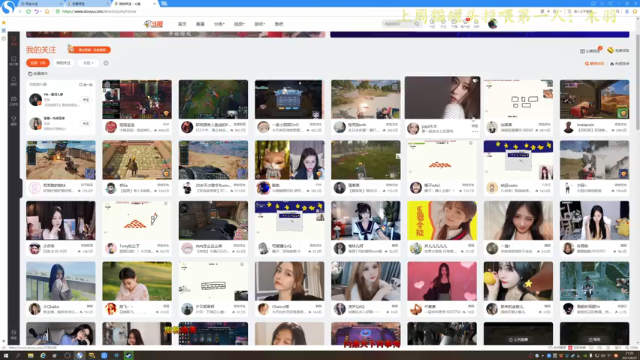This screenshot has width=640, height=360.
Task: Follow the first recommended streamer in side card
Action: click(86, 100)
